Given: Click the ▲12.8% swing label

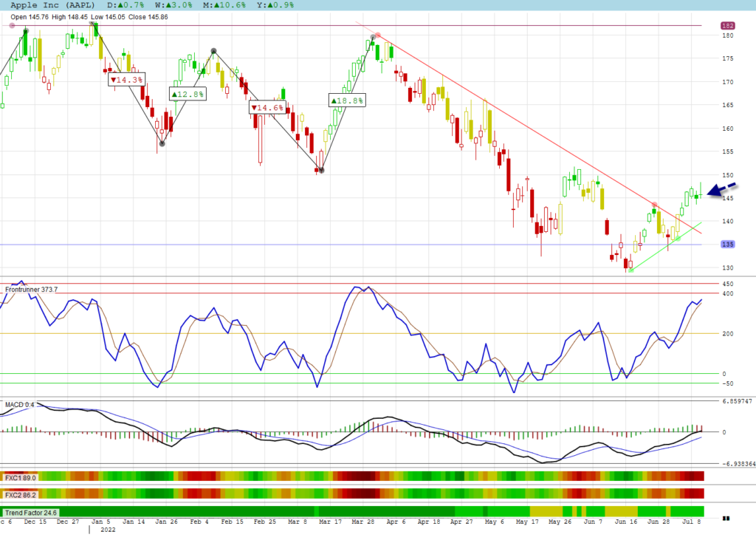Looking at the screenshot, I should click(x=188, y=94).
